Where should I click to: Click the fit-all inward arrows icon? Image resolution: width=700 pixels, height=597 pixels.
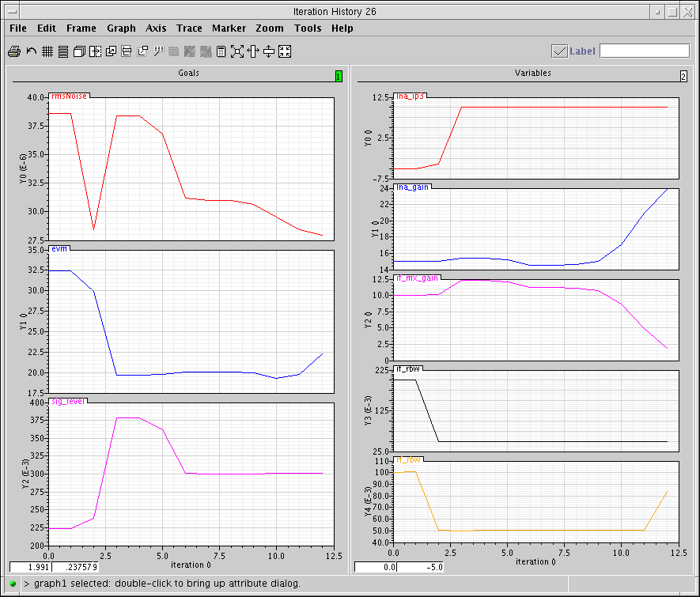point(285,51)
